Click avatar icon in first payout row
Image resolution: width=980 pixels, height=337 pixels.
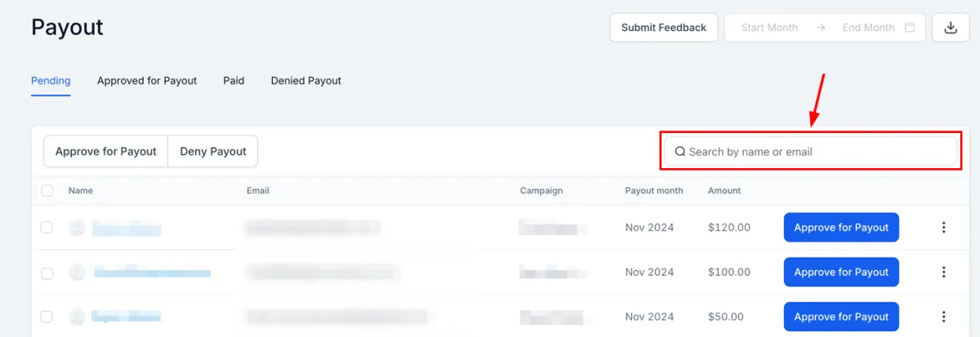77,228
